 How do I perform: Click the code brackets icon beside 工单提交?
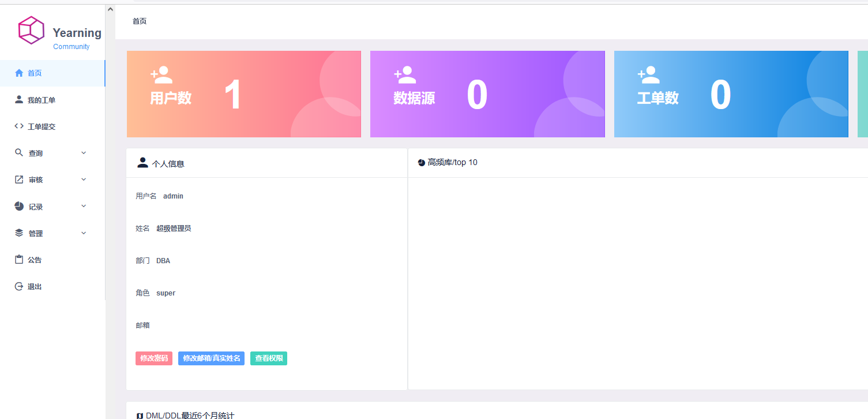click(19, 126)
